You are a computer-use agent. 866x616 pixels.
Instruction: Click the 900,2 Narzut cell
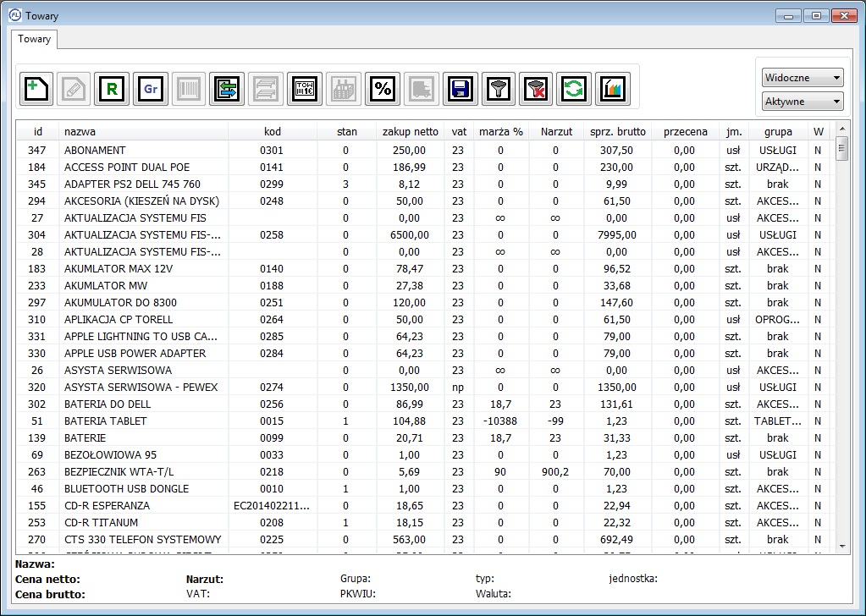coord(555,472)
